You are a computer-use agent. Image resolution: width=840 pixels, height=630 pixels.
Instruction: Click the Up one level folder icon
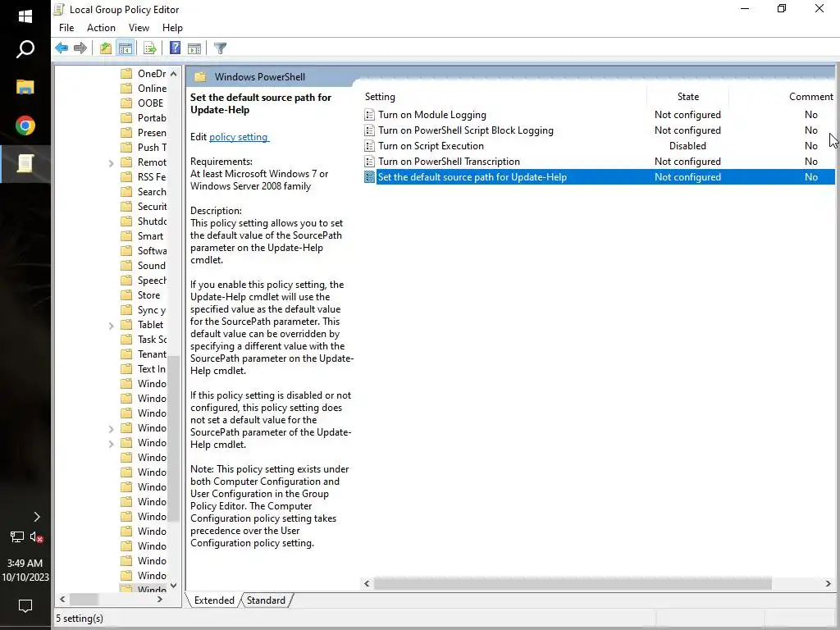pyautogui.click(x=106, y=48)
